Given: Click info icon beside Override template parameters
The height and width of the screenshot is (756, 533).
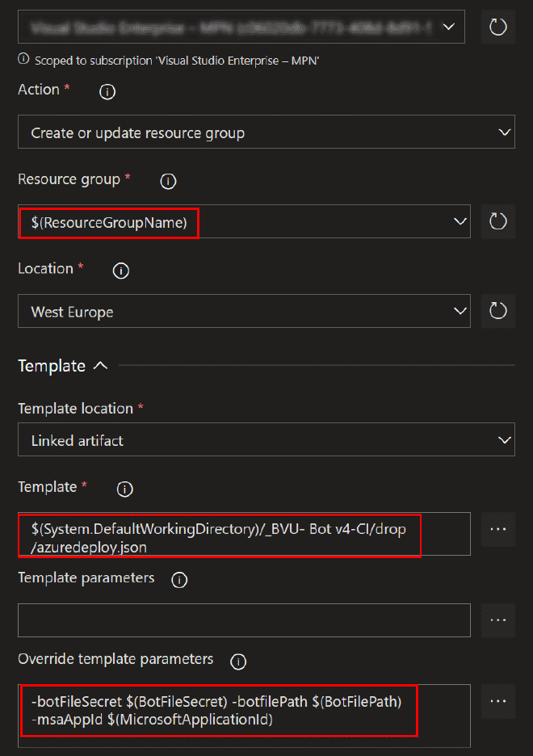Looking at the screenshot, I should pos(237,661).
